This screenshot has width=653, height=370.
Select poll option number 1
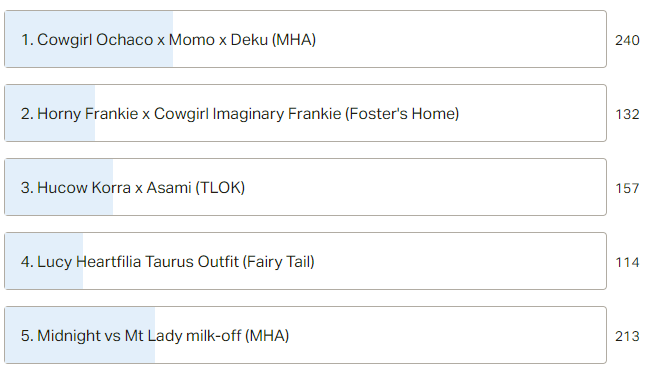click(305, 39)
